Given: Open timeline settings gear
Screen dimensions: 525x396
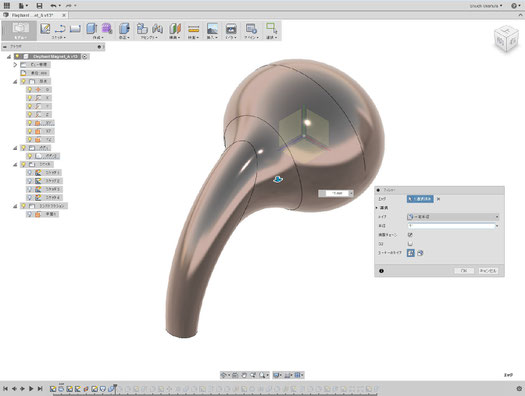Looking at the screenshot, I should 519,389.
